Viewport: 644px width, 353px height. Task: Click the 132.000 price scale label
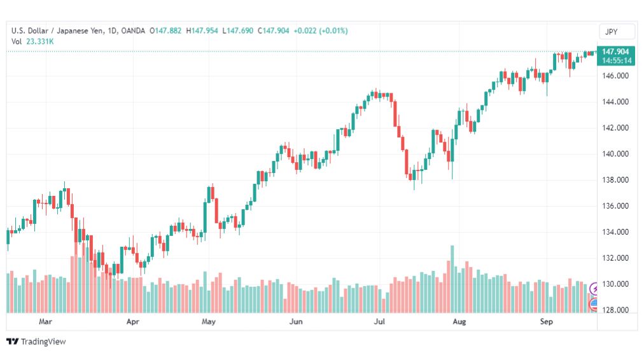pos(615,258)
